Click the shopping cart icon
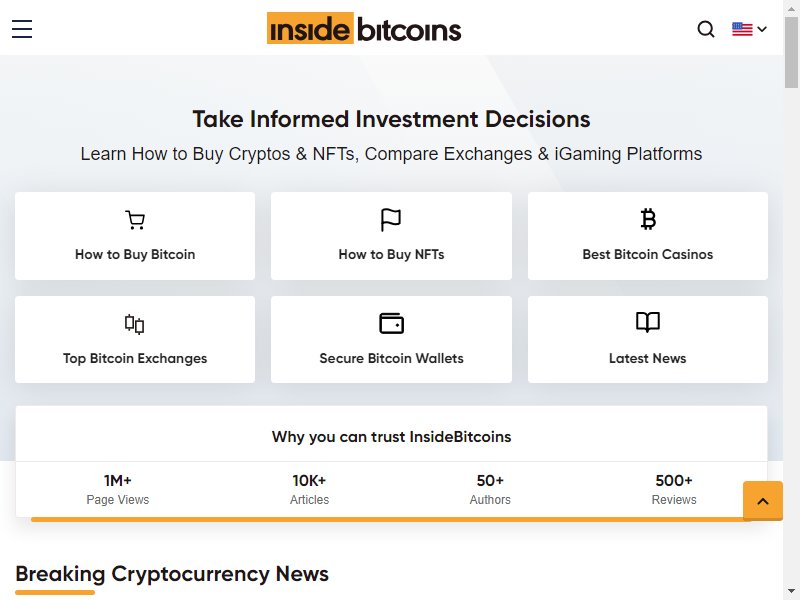The width and height of the screenshot is (800, 600). pyautogui.click(x=135, y=220)
